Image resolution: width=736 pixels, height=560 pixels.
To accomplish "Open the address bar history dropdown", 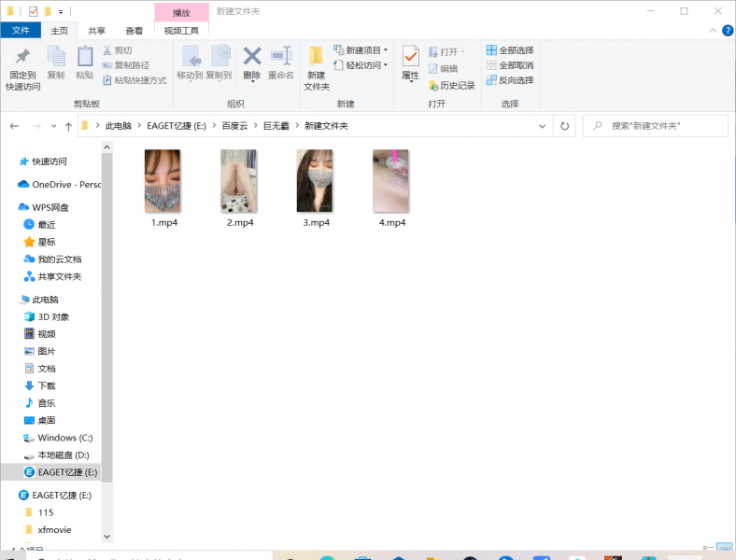I will (x=544, y=126).
